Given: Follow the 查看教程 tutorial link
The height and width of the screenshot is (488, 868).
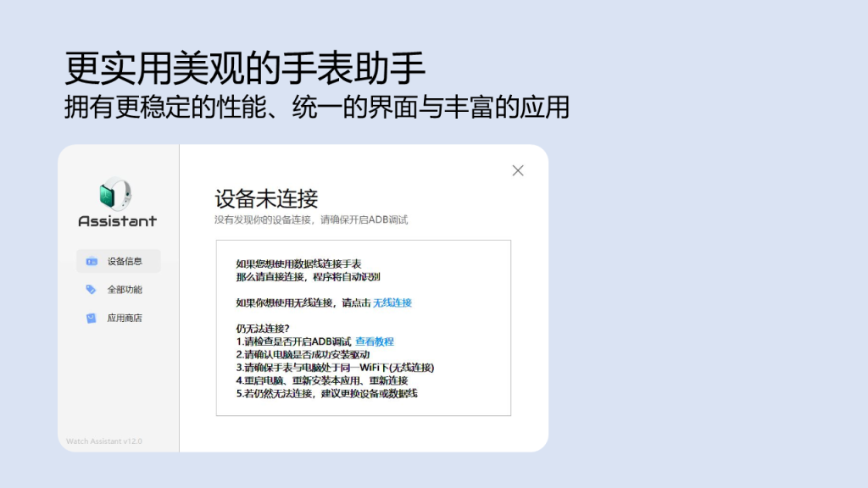Looking at the screenshot, I should [374, 341].
